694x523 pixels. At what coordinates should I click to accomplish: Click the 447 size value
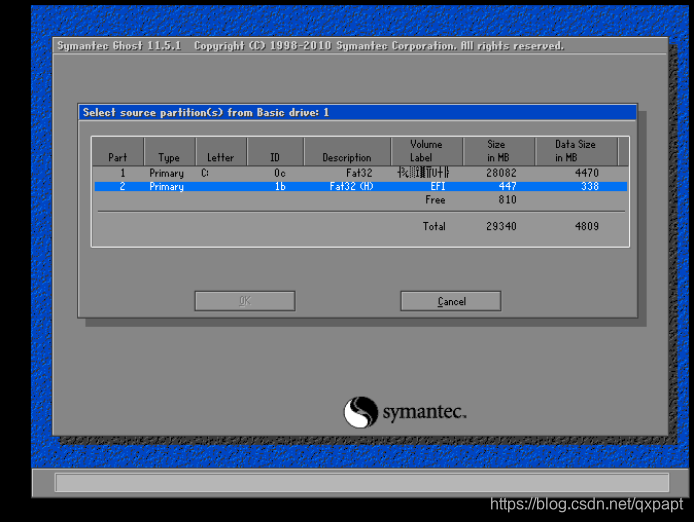[507, 187]
